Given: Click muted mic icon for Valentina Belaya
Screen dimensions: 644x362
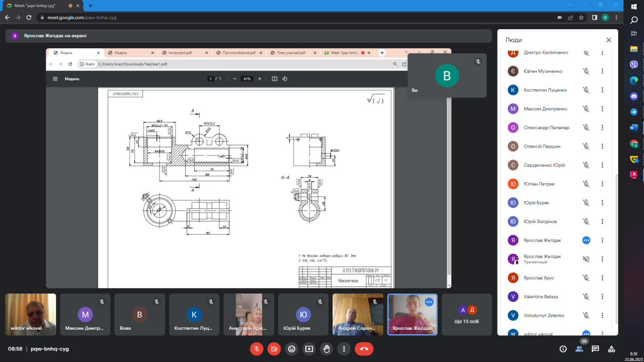Looking at the screenshot, I should (586, 297).
